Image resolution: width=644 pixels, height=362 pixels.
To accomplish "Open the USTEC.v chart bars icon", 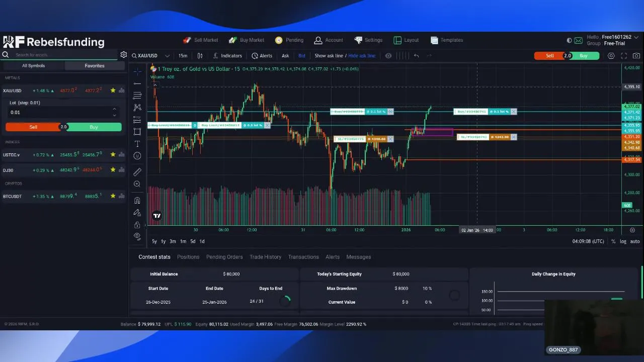I will pos(122,154).
